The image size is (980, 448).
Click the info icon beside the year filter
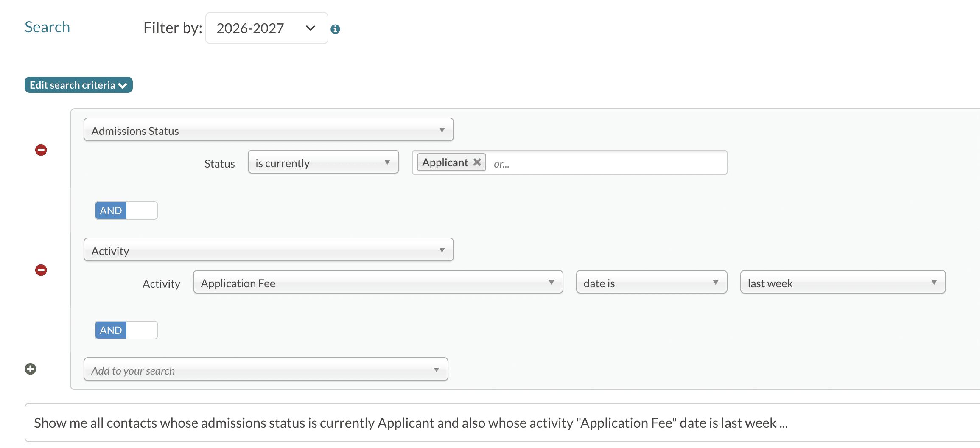pyautogui.click(x=336, y=28)
